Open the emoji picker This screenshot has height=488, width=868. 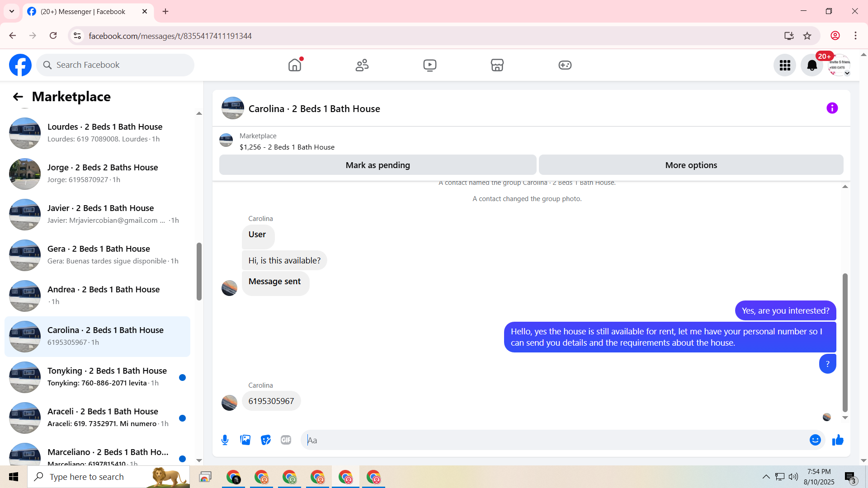(x=815, y=440)
